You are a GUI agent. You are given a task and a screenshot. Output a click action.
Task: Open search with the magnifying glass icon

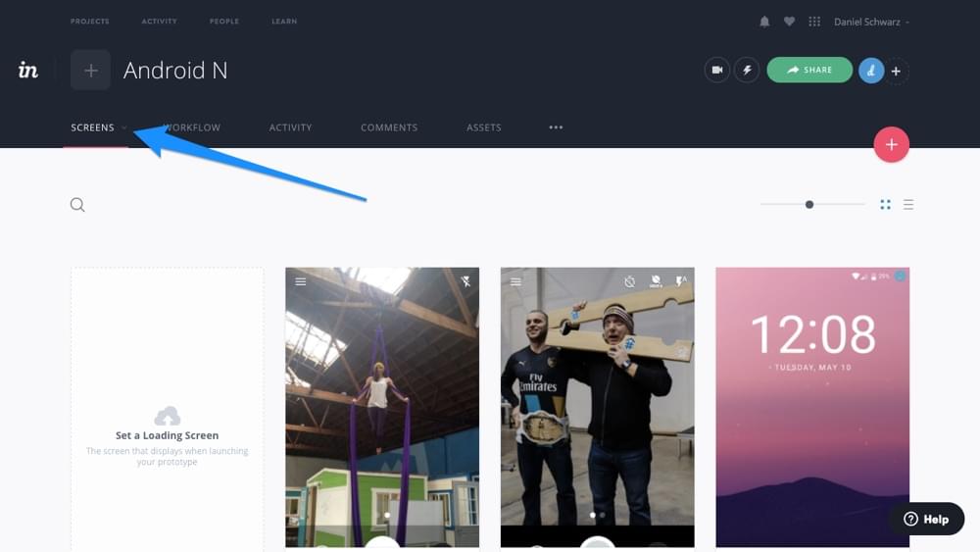coord(77,205)
